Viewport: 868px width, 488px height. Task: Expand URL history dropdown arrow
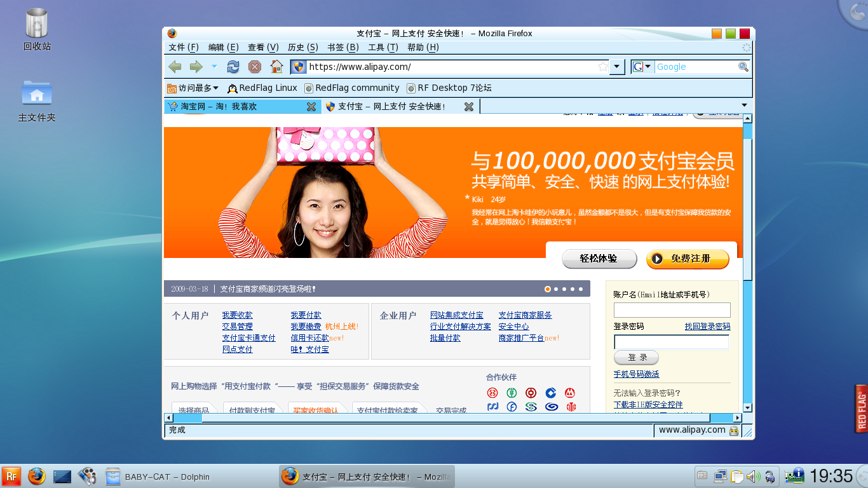click(616, 67)
